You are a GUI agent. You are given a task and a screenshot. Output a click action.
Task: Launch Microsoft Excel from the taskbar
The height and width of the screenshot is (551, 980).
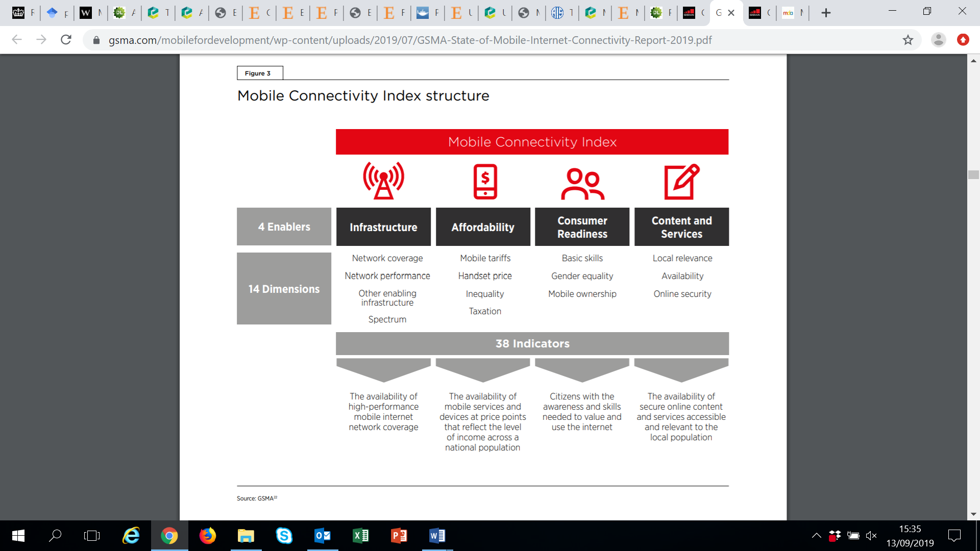(x=361, y=536)
